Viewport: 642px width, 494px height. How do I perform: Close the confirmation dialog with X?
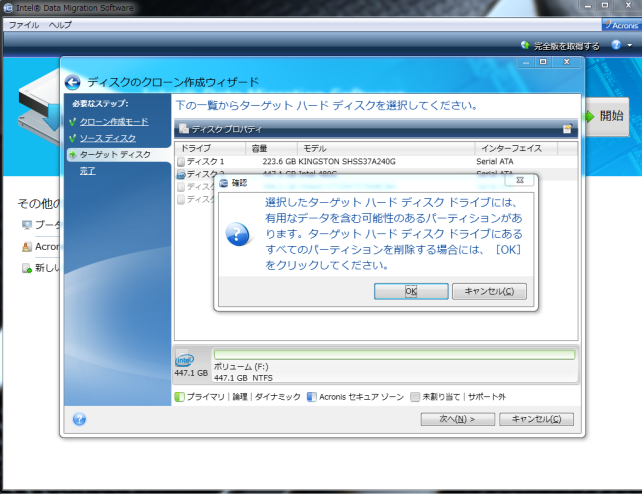pyautogui.click(x=520, y=180)
